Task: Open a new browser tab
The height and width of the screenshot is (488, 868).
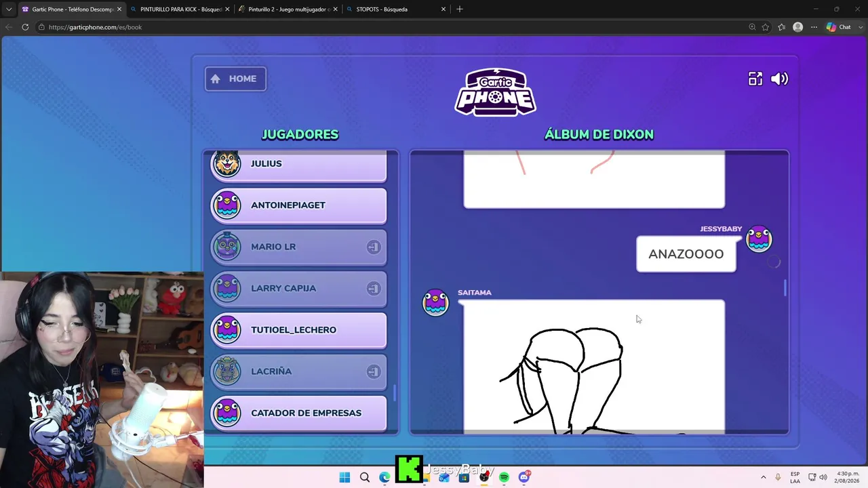Action: pyautogui.click(x=460, y=9)
